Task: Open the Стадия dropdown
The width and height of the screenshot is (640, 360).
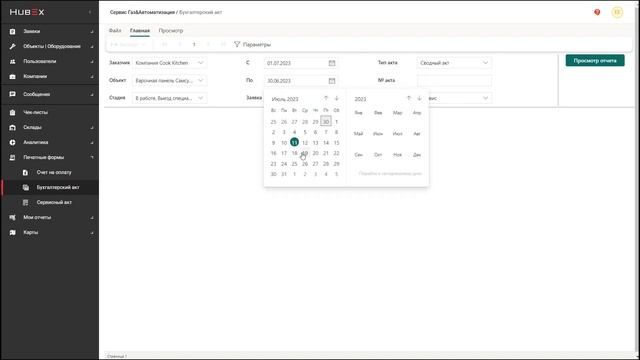Action: [x=169, y=98]
